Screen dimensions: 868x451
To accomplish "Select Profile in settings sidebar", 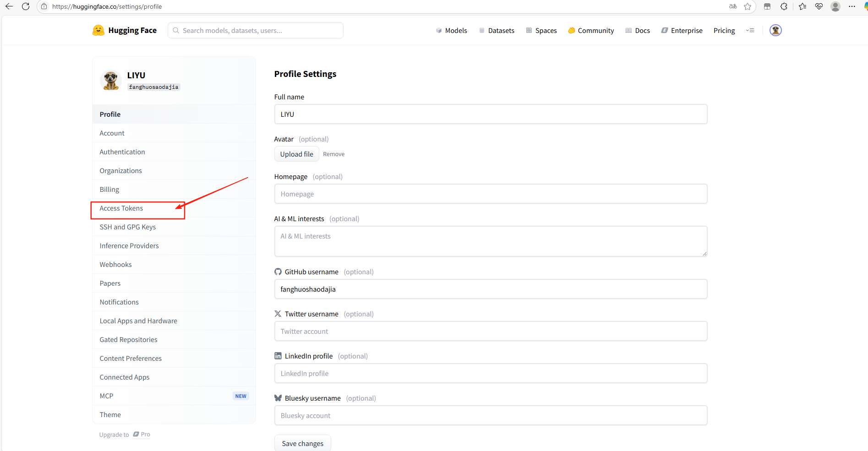I will (x=174, y=114).
